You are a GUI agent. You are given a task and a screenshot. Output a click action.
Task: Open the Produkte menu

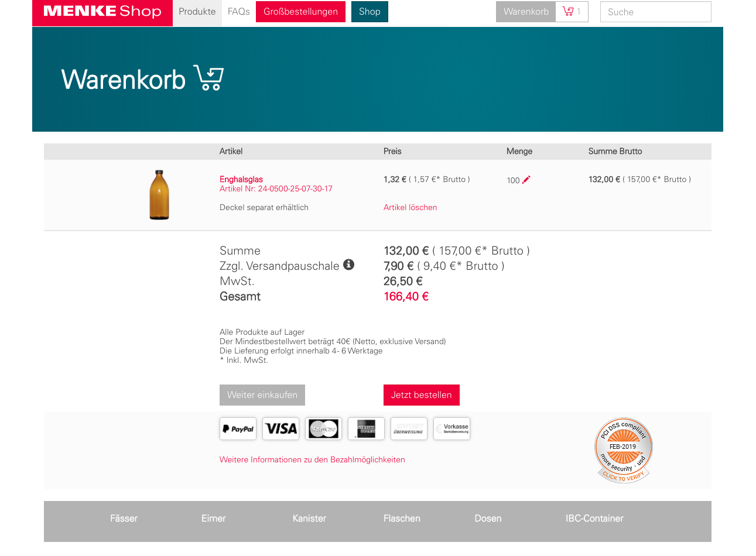tap(197, 12)
